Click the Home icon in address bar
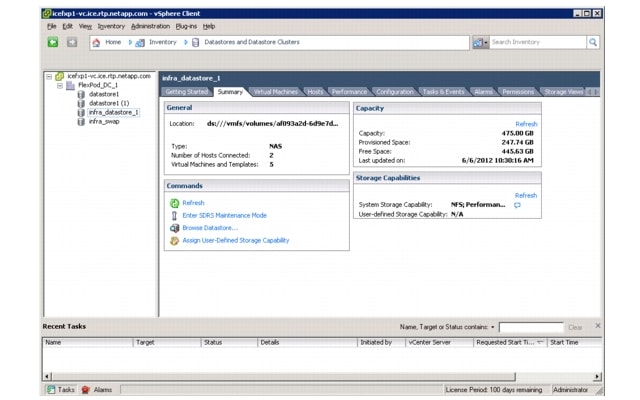 96,42
